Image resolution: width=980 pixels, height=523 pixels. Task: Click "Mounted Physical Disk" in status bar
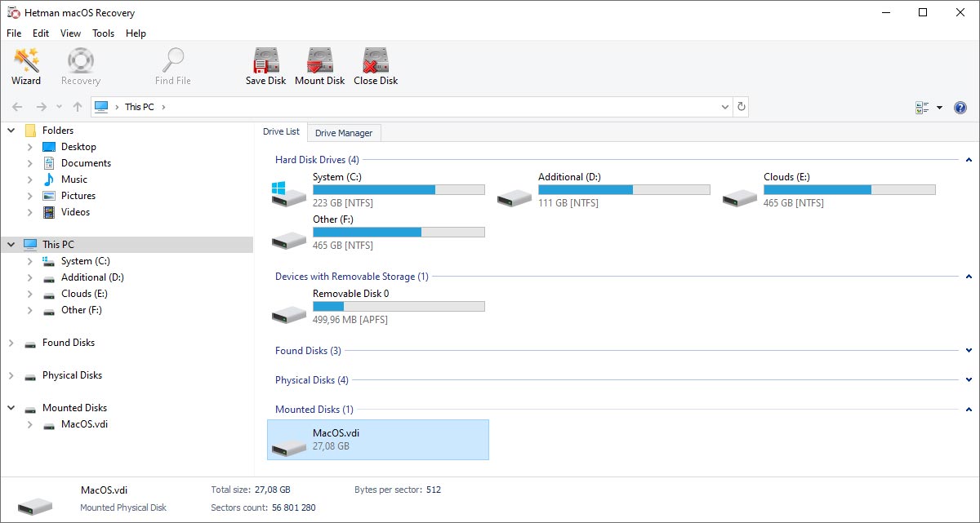pos(123,507)
